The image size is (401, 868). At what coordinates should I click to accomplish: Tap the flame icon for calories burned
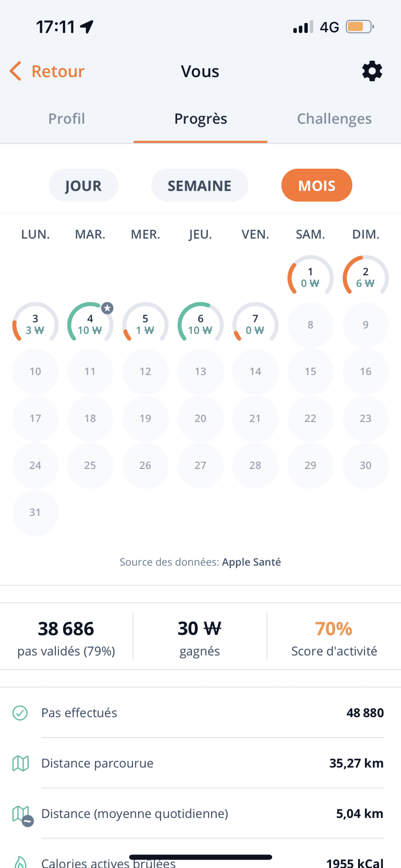(x=20, y=862)
